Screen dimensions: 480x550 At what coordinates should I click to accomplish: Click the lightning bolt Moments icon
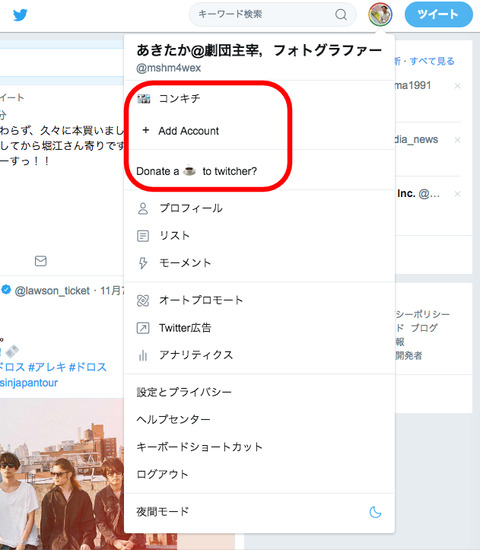143,263
